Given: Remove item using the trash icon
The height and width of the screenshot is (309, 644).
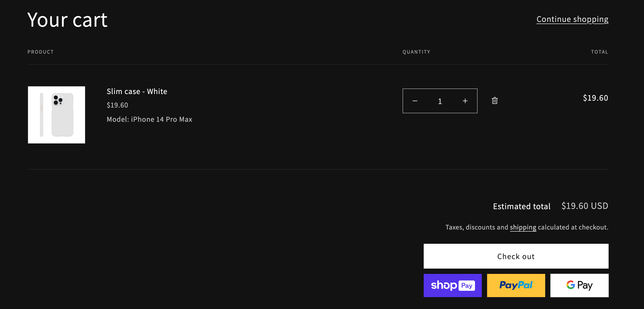Looking at the screenshot, I should click(x=494, y=101).
